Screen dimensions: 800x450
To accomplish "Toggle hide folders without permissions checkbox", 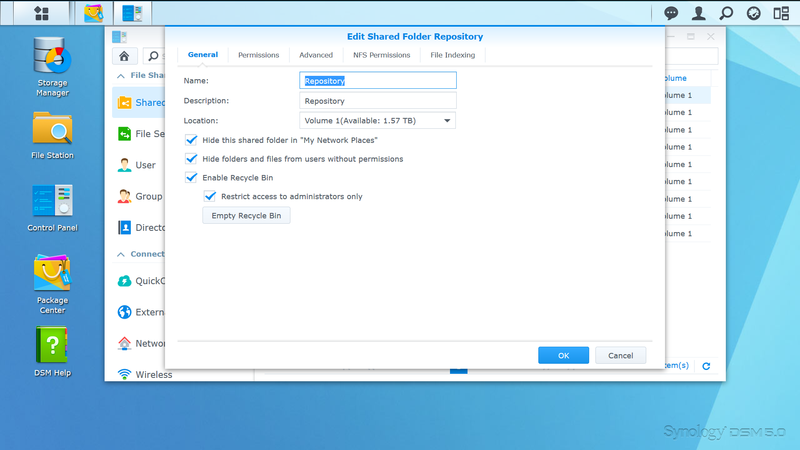I will point(191,159).
